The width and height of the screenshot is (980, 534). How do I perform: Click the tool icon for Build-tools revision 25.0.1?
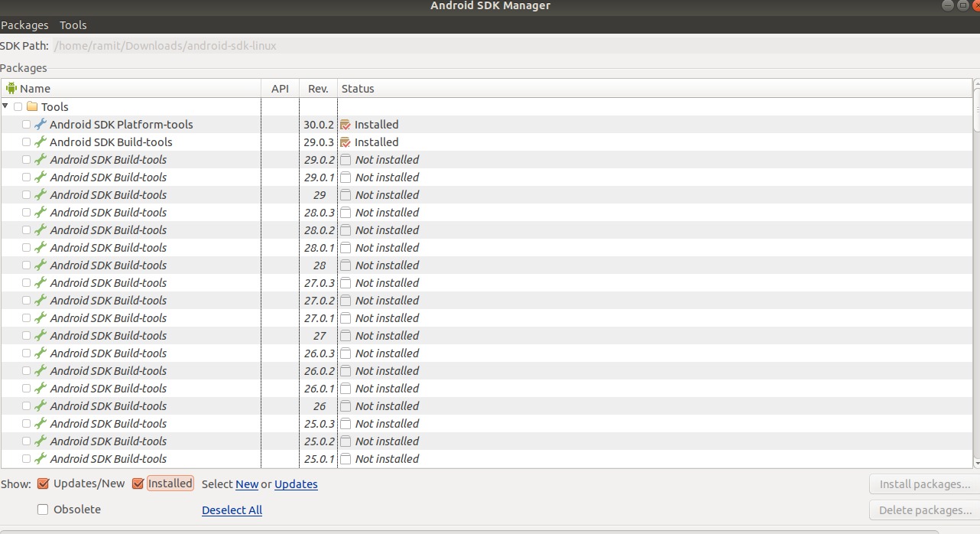click(x=41, y=458)
